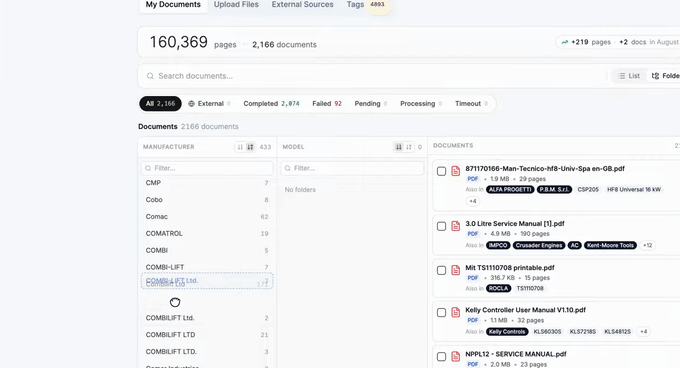
Task: Click the Kent-Moore Tools tag
Action: click(x=610, y=245)
